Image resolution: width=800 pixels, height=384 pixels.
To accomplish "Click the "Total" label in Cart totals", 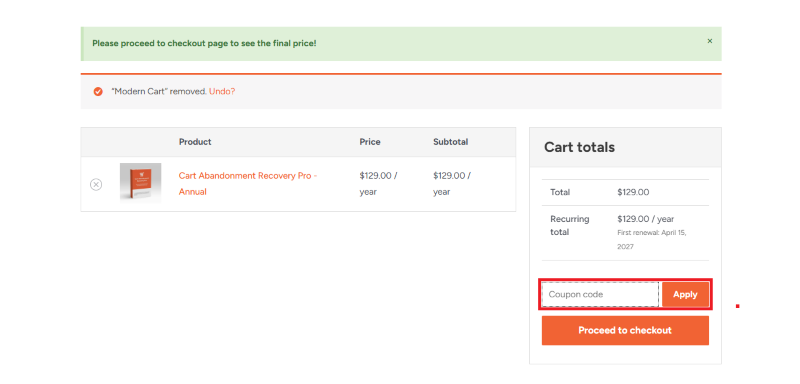I will tap(560, 192).
